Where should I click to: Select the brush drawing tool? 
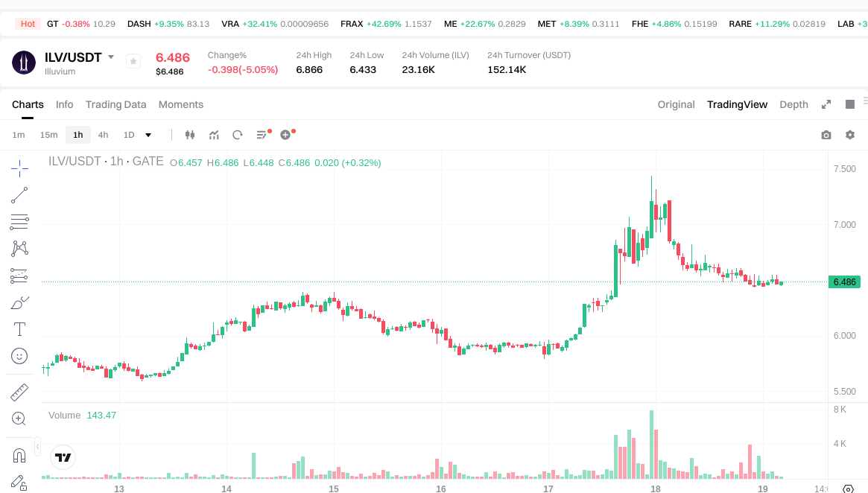19,302
